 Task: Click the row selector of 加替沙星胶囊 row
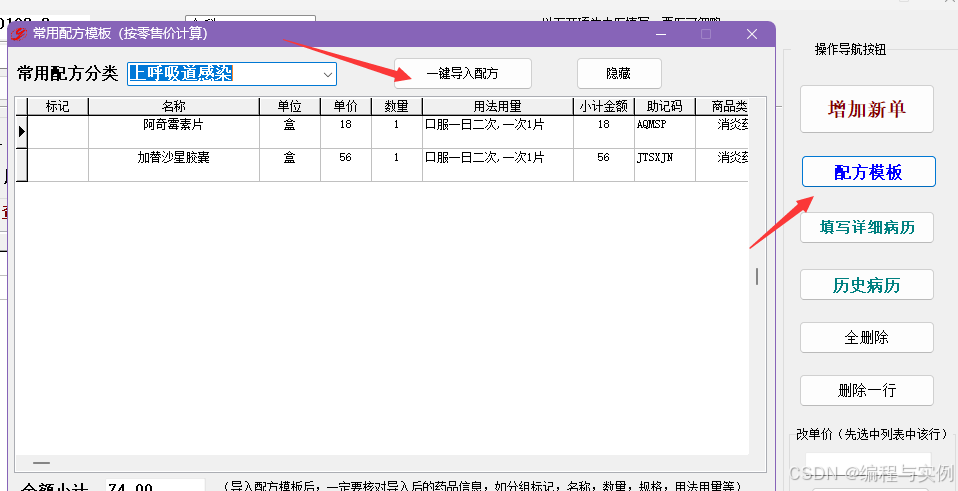[21, 165]
